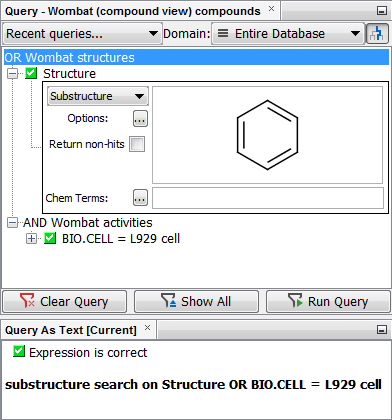This screenshot has height=420, width=392.
Task: Select the Query As Text [Current] tab
Action: [71, 330]
